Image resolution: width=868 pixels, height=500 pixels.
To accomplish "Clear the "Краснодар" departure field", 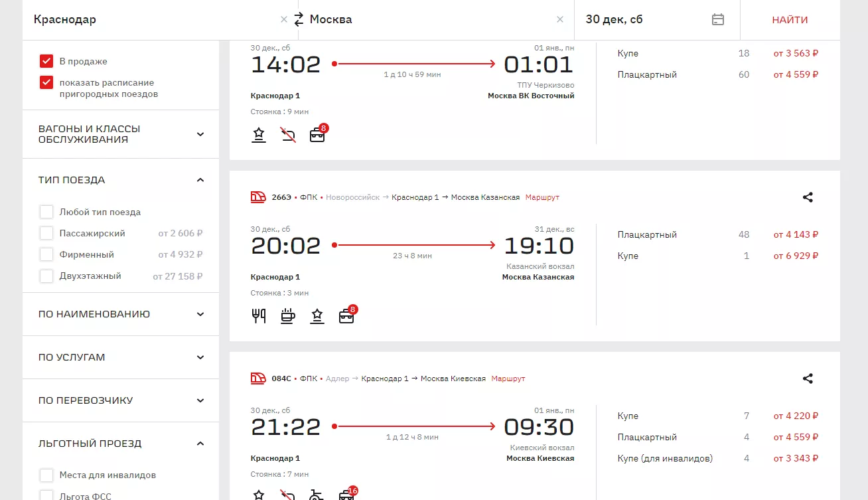I will click(284, 19).
